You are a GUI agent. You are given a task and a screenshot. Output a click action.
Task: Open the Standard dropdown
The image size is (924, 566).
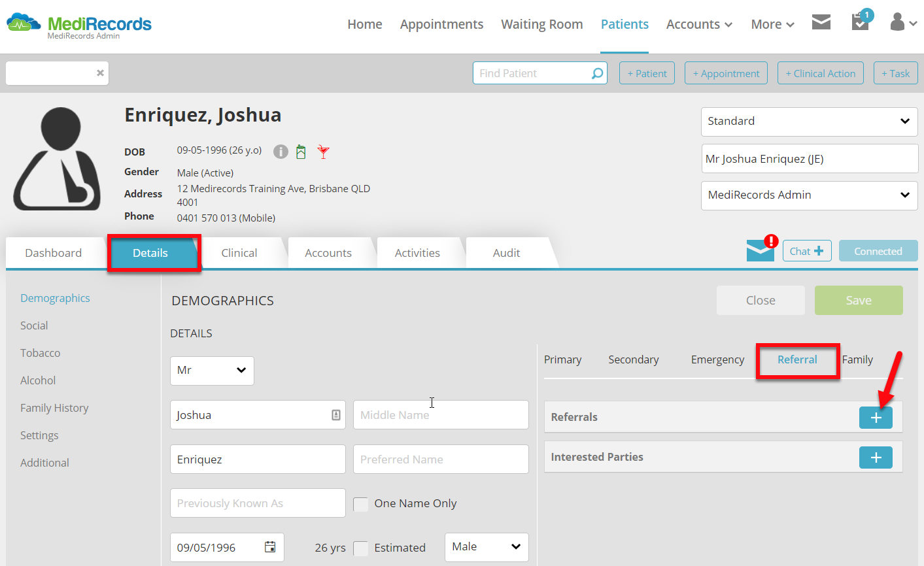809,122
